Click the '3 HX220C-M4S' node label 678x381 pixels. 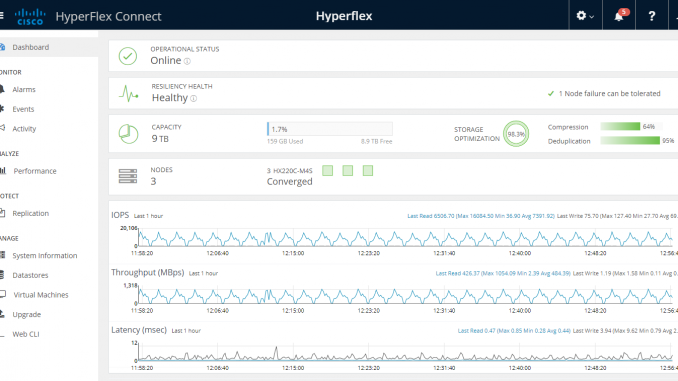pyautogui.click(x=289, y=171)
